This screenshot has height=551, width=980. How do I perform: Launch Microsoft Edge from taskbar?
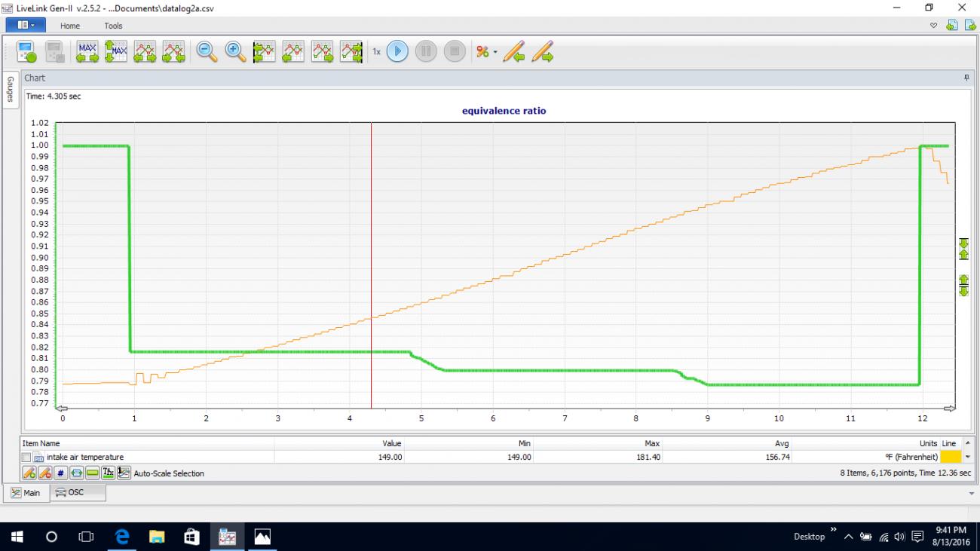(x=122, y=537)
